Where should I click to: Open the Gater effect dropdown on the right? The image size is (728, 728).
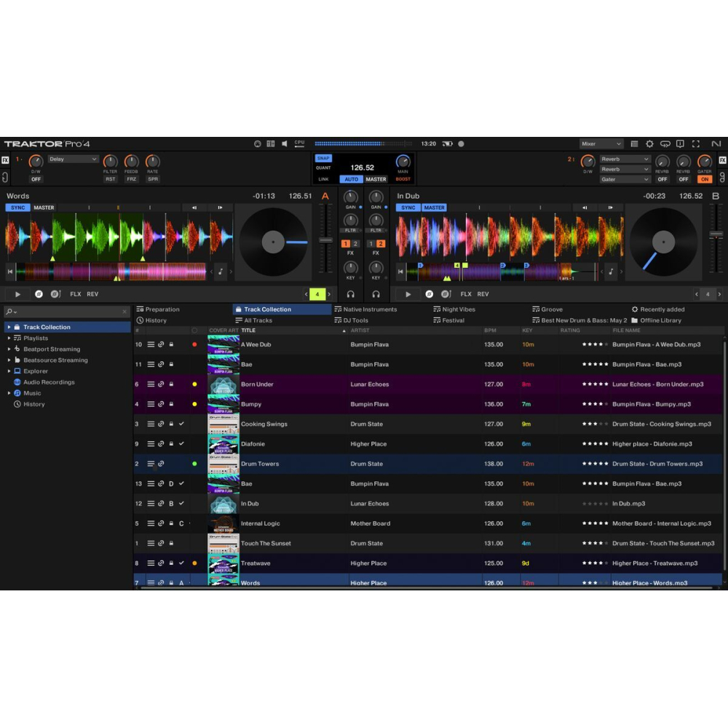coord(624,179)
